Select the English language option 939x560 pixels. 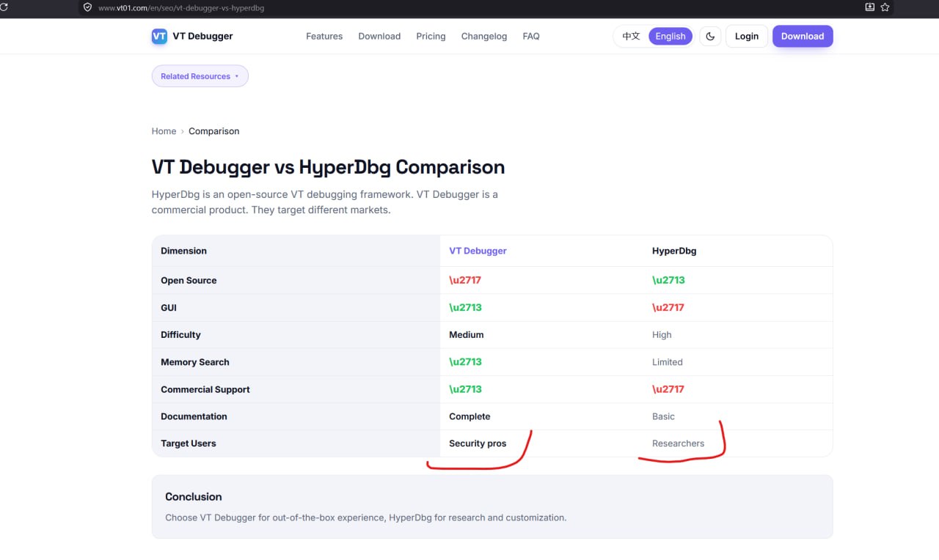point(671,36)
